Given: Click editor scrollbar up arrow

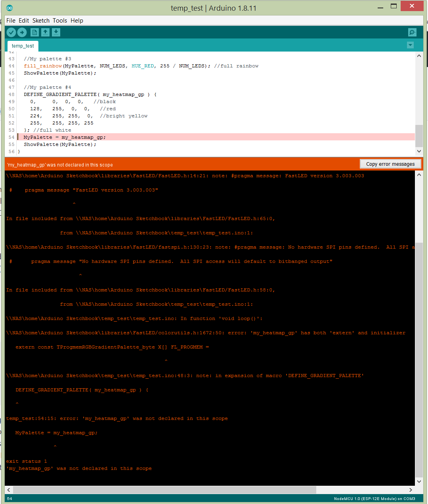Looking at the screenshot, I should [x=419, y=56].
